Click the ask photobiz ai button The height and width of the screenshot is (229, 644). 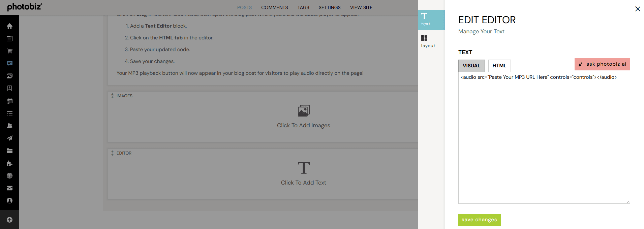click(602, 64)
